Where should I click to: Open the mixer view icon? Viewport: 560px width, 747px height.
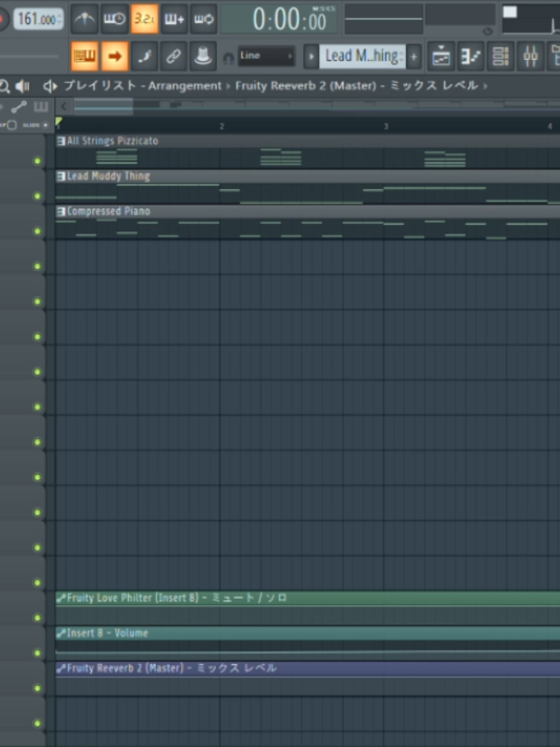(530, 56)
